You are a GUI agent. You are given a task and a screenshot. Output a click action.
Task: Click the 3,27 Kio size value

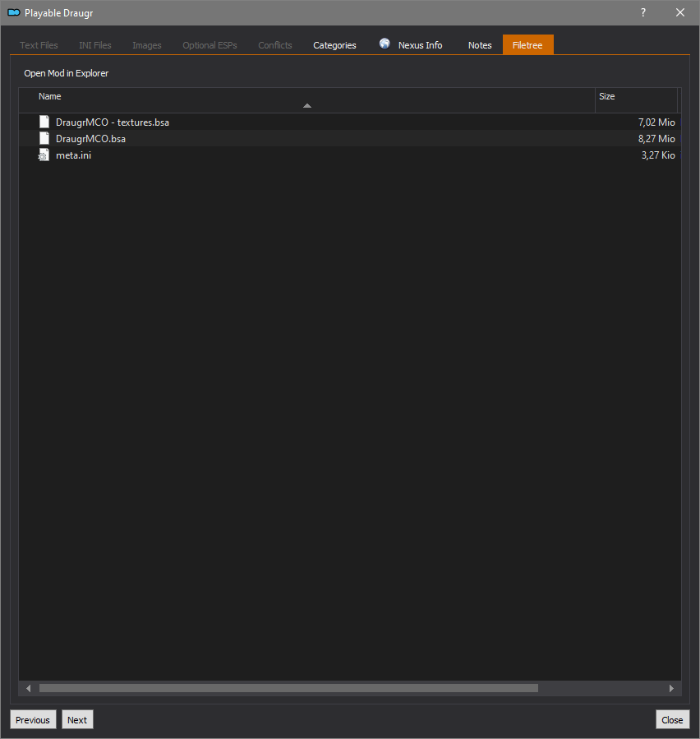click(658, 155)
